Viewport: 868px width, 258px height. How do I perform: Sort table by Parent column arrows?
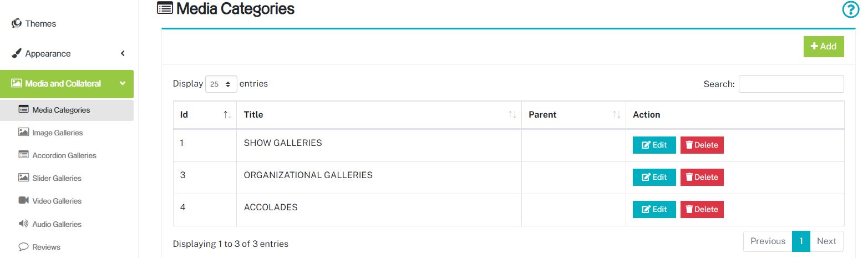point(617,114)
